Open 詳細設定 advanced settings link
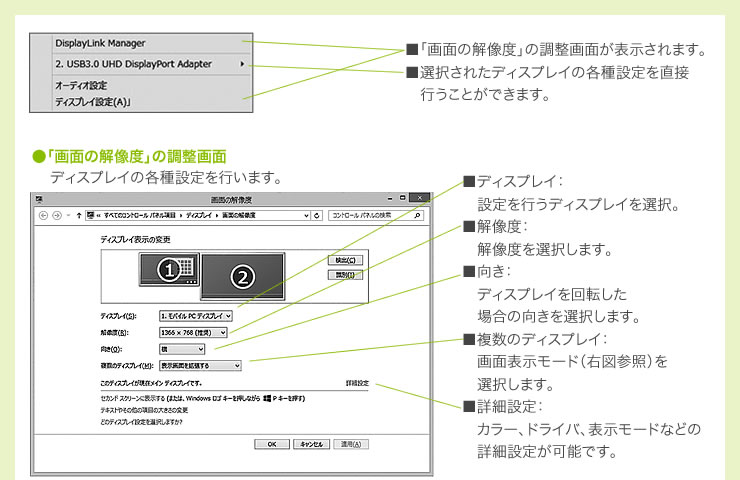The image size is (740, 480). (x=357, y=383)
